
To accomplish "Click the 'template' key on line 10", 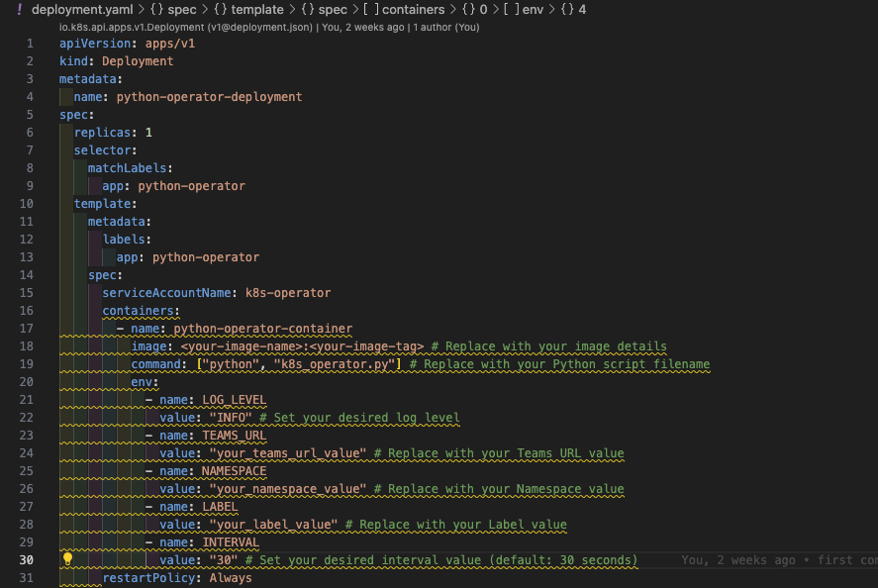I will coord(103,204).
